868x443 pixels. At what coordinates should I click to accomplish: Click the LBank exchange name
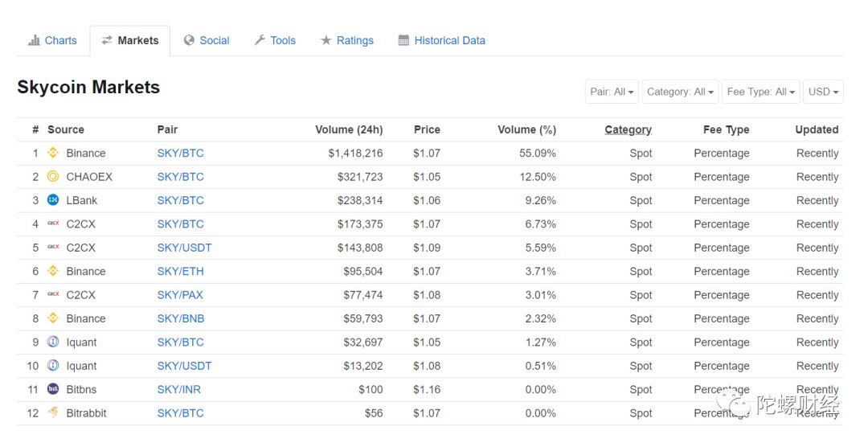point(82,200)
